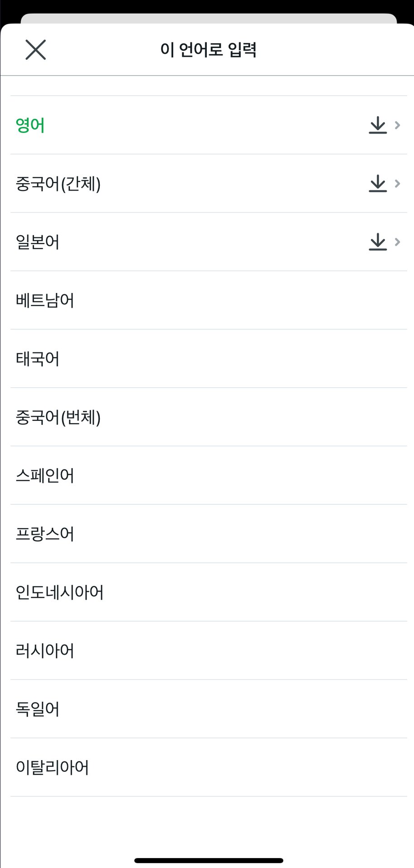The height and width of the screenshot is (868, 414).
Task: Open 일본어 details chevron
Action: coord(398,242)
